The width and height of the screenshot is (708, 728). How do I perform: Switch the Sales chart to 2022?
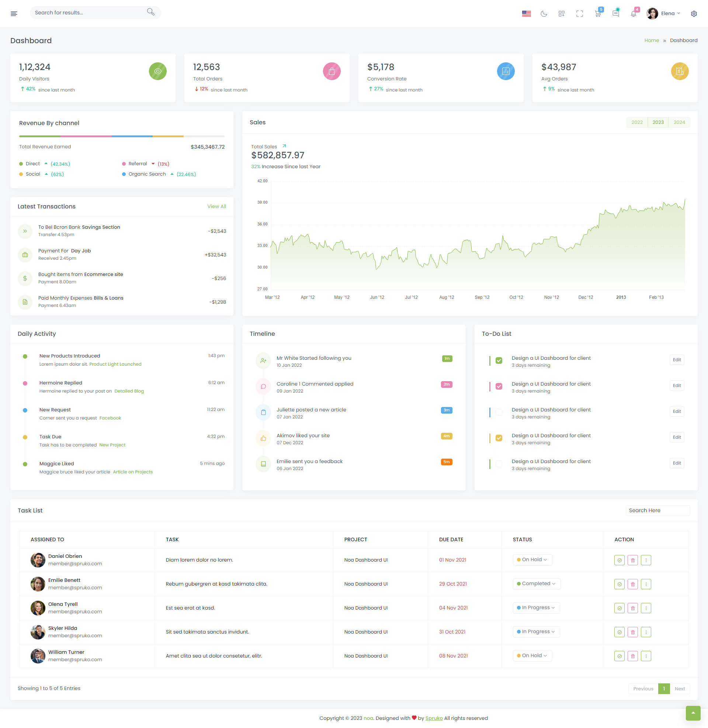coord(636,123)
